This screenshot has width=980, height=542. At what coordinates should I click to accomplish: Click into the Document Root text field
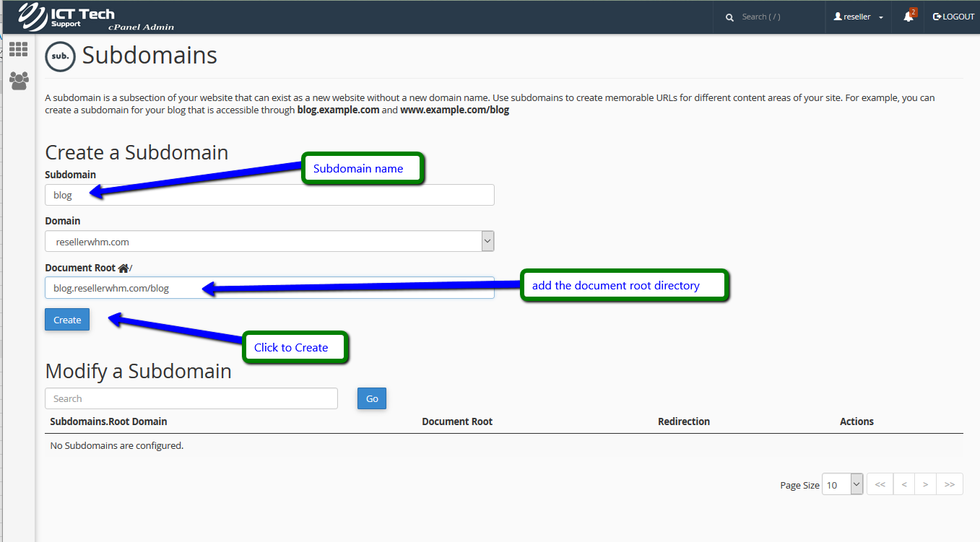coord(269,288)
